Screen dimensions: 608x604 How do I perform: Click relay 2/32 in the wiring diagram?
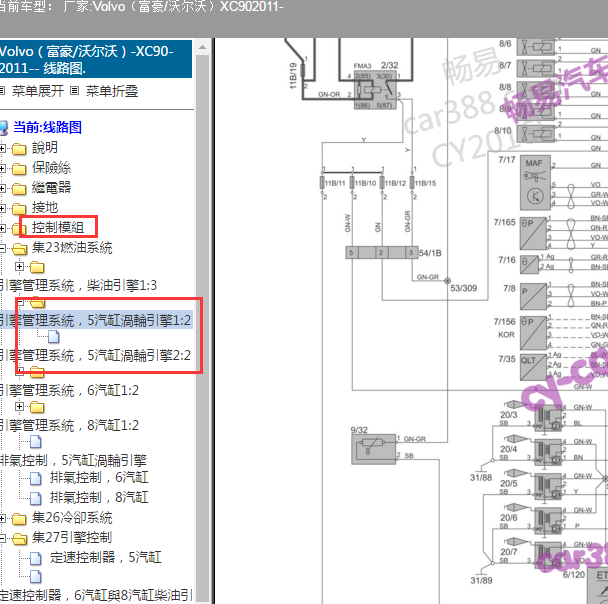(375, 90)
